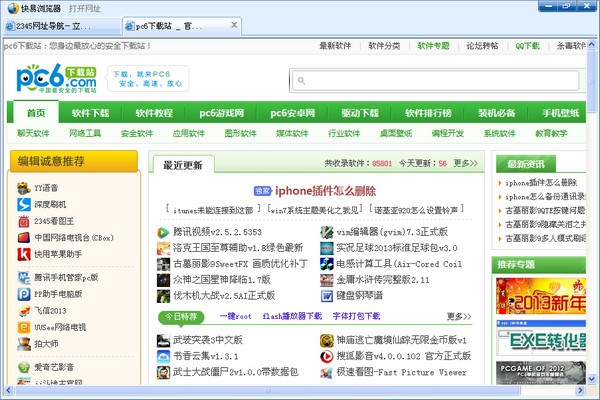
Task: Open the 2013新年 topic banner
Action: [x=541, y=296]
